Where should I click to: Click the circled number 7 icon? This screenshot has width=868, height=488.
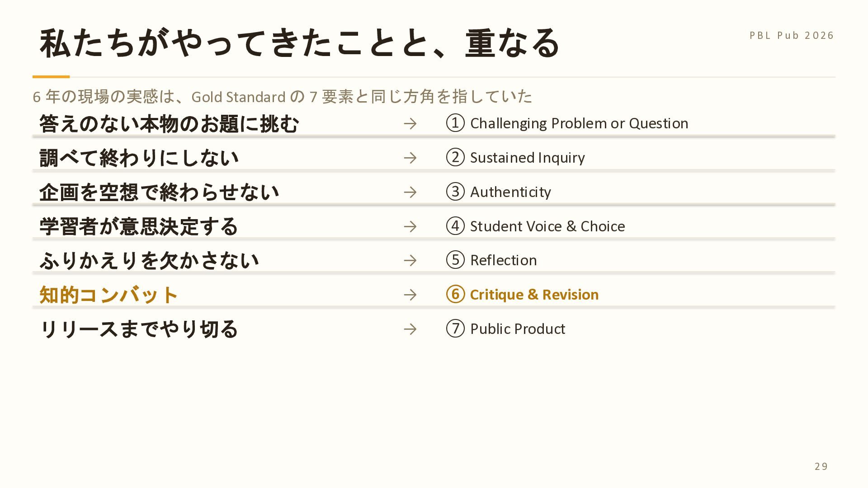pos(455,328)
